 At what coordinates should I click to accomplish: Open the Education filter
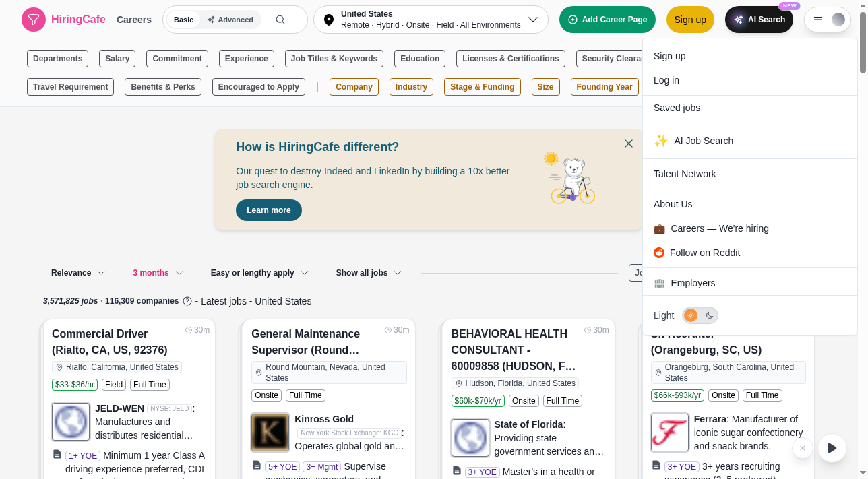420,59
